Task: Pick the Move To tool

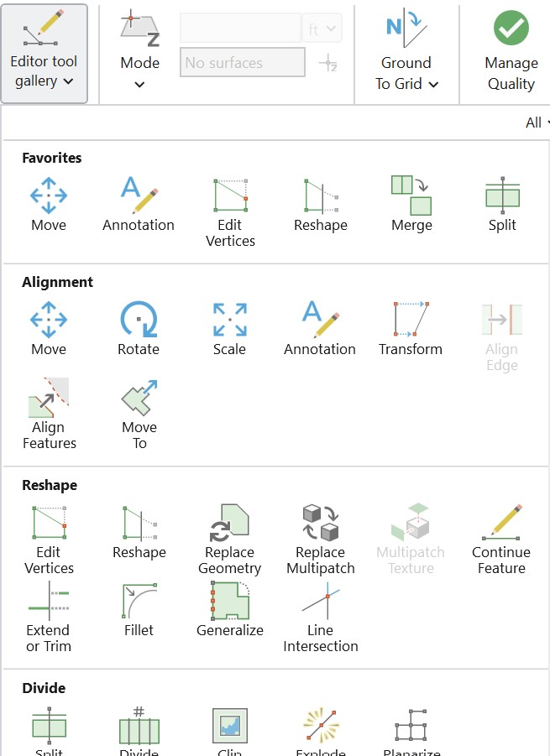Action: 139,414
